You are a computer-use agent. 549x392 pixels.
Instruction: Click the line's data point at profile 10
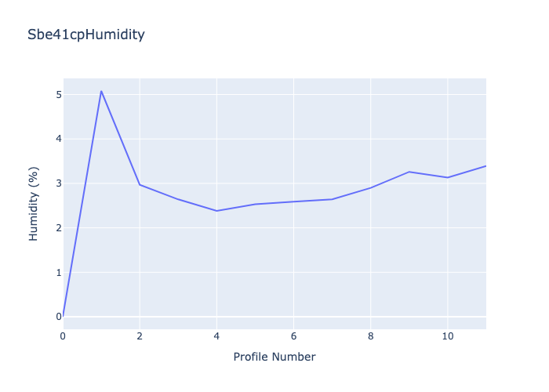tap(447, 177)
